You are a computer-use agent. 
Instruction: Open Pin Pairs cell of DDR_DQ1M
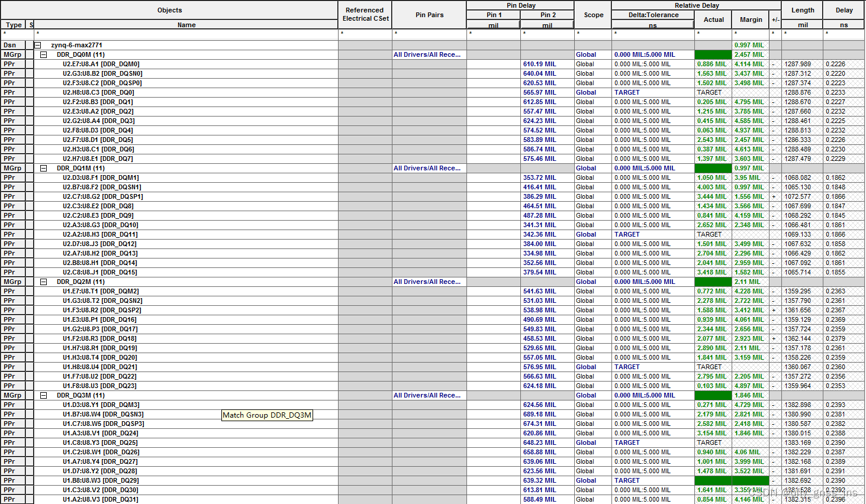tap(429, 168)
